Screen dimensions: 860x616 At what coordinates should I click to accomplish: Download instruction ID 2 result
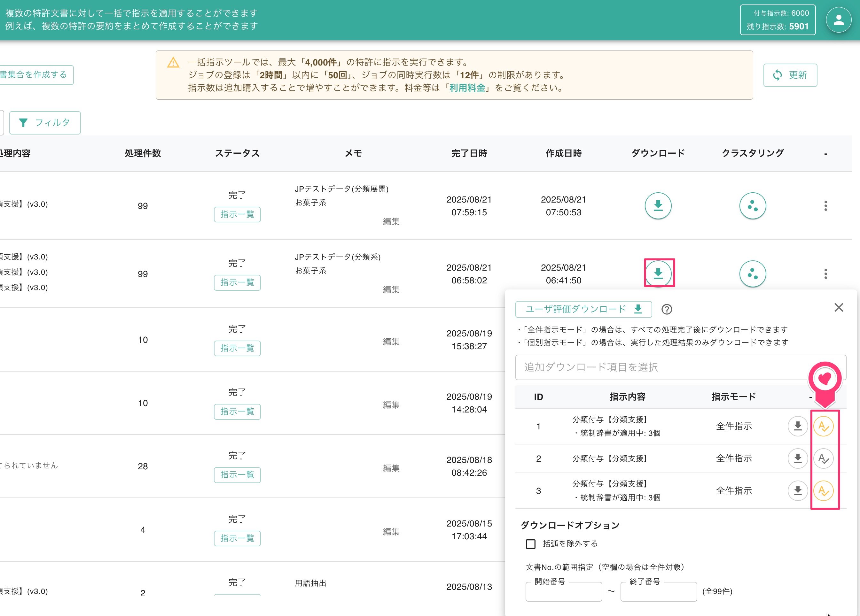pos(797,458)
